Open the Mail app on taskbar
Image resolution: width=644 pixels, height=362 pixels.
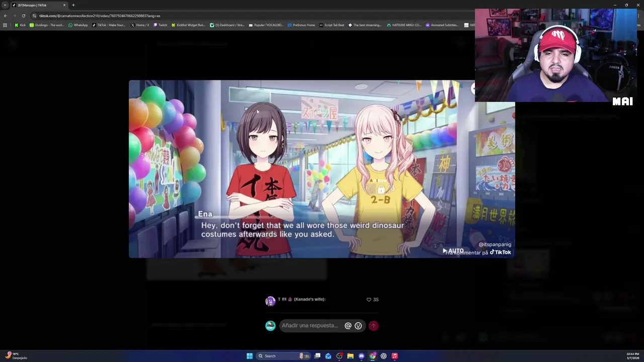[328, 356]
